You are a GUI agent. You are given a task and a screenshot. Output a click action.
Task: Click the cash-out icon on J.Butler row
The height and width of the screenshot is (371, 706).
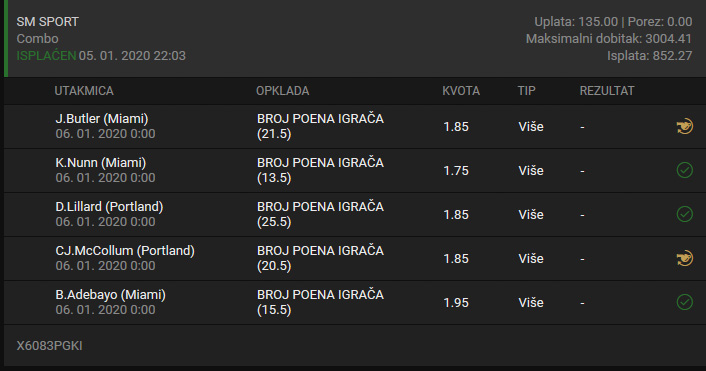(684, 127)
